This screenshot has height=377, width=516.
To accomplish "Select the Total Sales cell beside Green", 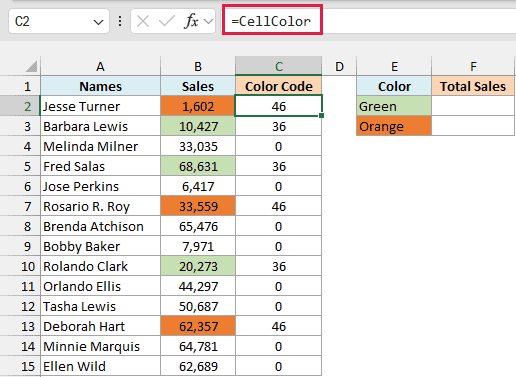I will click(x=473, y=106).
